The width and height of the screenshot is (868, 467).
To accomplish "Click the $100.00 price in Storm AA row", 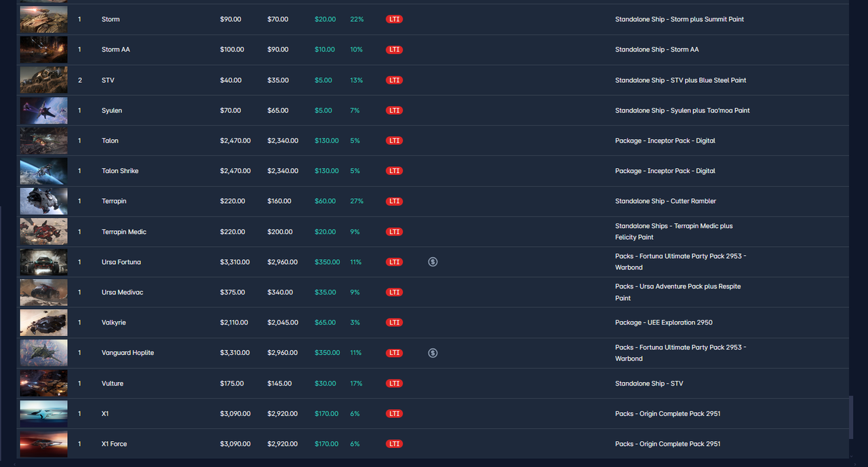I will (232, 50).
